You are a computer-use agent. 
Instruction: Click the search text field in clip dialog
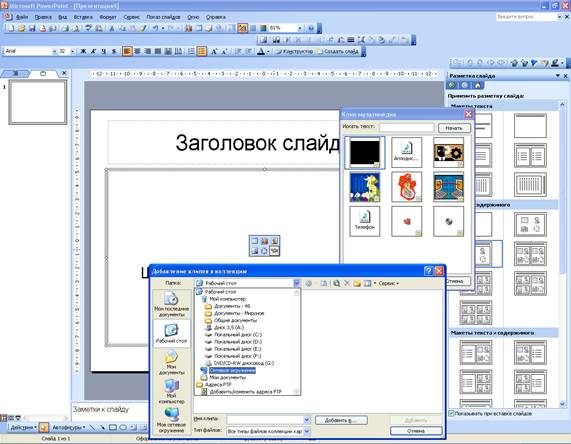406,127
